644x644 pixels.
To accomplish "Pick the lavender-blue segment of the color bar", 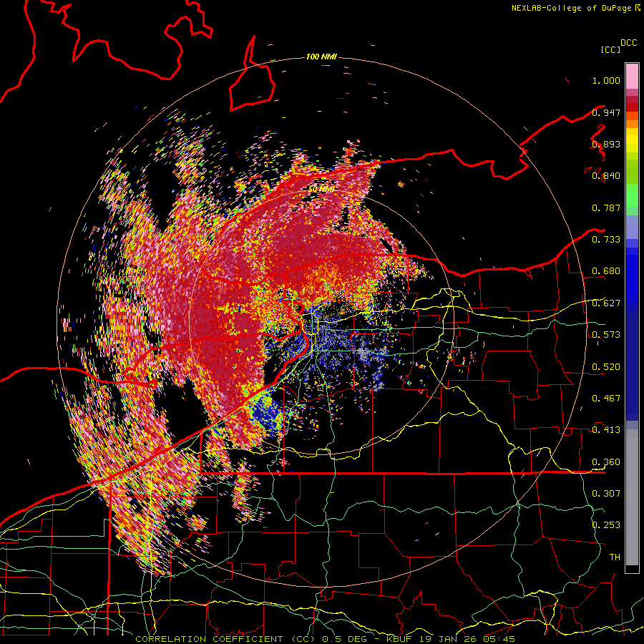I will point(632,228).
